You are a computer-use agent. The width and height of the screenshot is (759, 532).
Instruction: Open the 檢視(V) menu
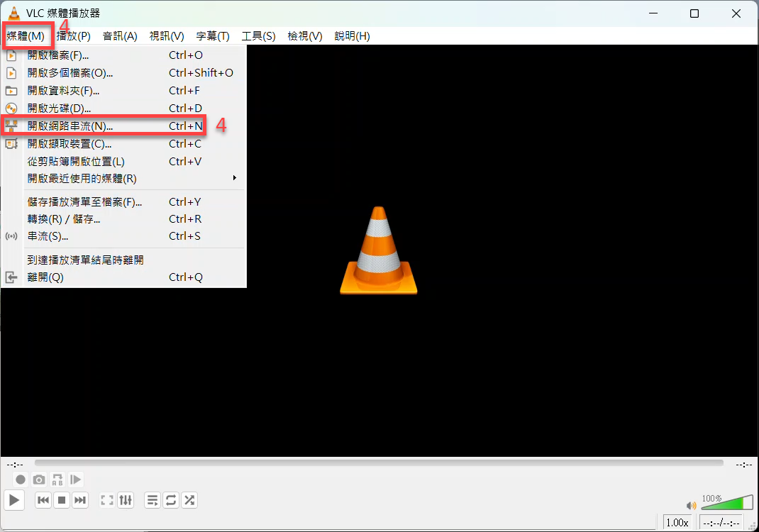point(305,36)
